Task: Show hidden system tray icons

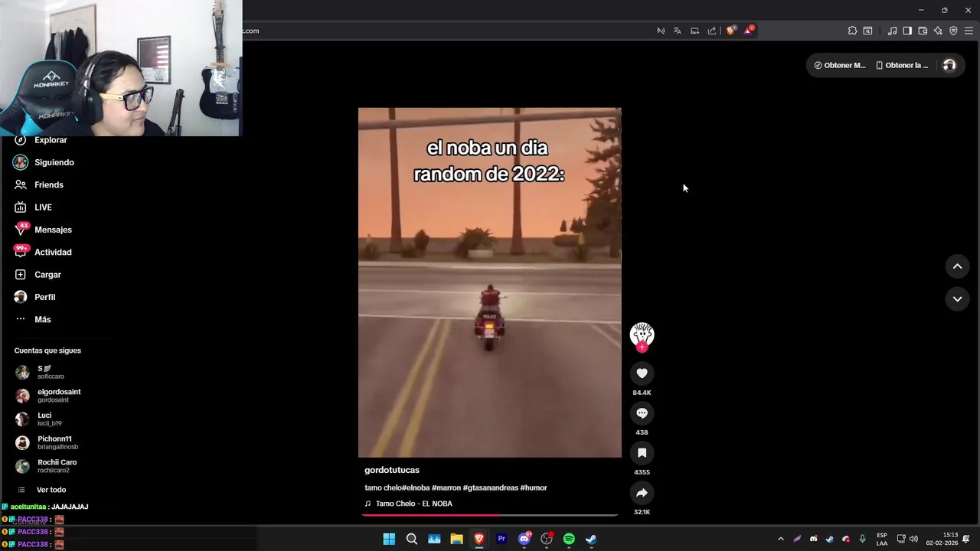Action: (780, 539)
